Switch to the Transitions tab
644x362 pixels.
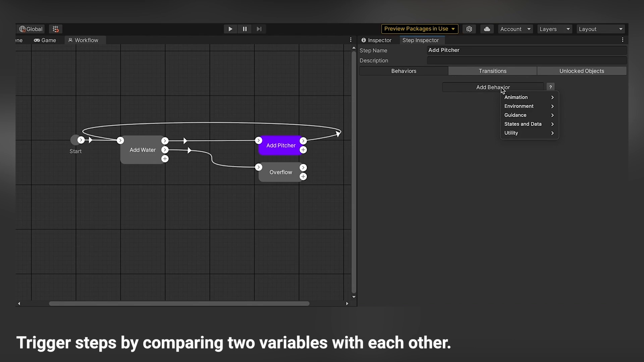492,71
